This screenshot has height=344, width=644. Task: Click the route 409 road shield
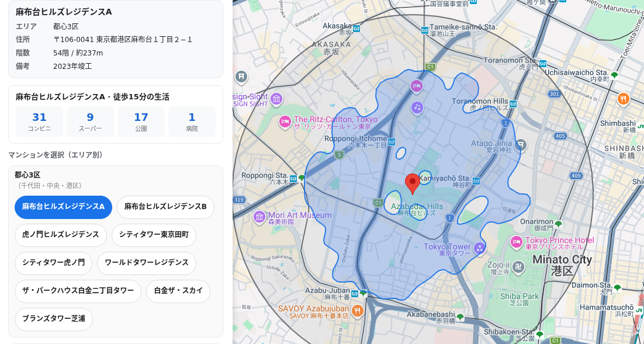576,176
